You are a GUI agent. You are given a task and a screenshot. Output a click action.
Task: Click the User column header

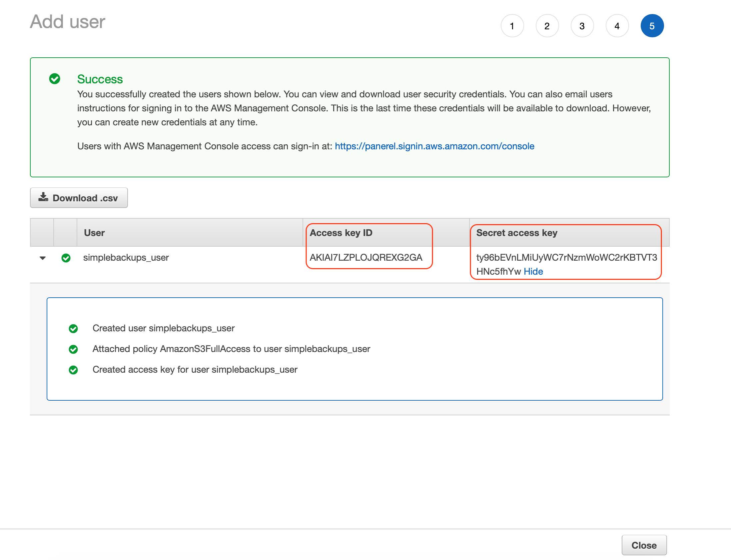pos(94,233)
